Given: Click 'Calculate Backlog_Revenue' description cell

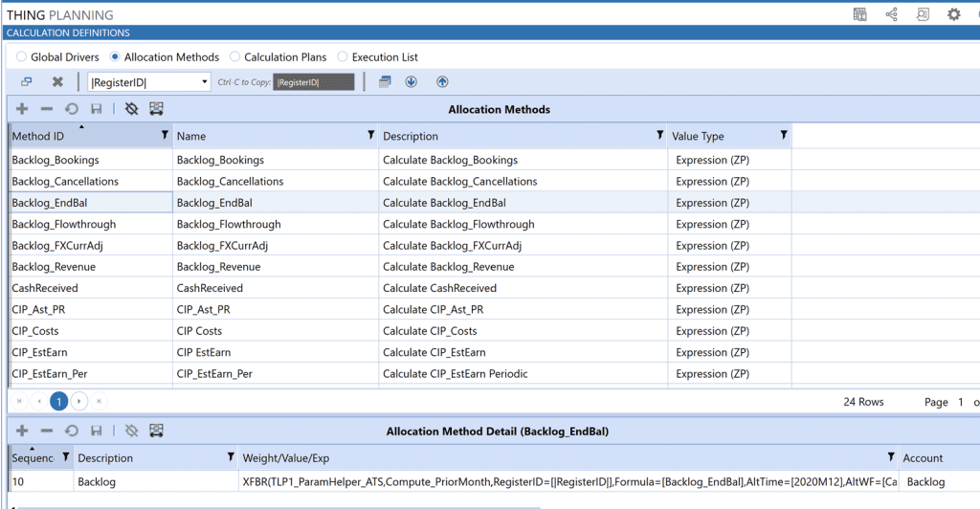Looking at the screenshot, I should (523, 267).
